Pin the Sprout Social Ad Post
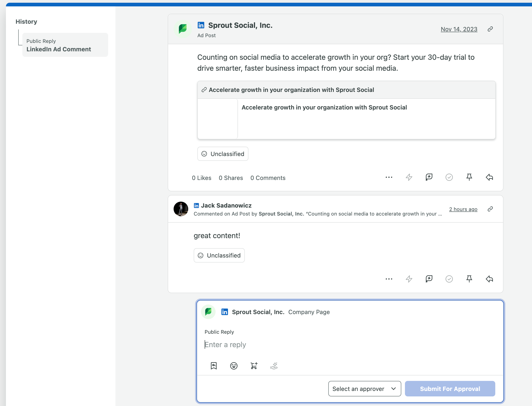The image size is (532, 406). (x=469, y=177)
